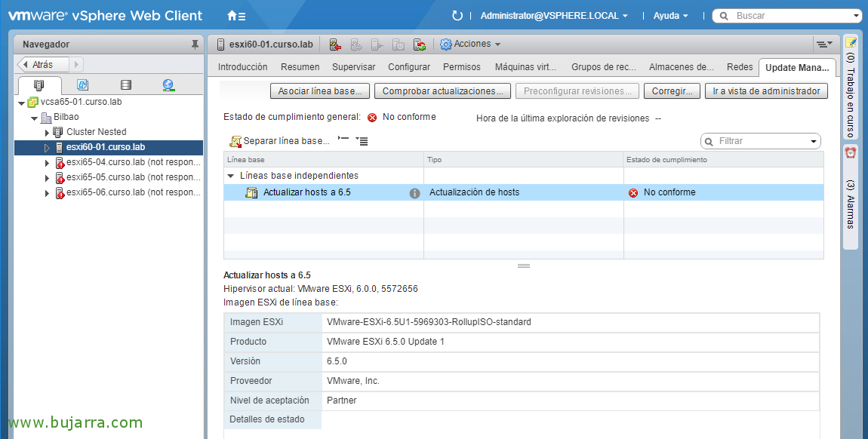
Task: Switch to the Configurar tab
Action: [x=409, y=67]
